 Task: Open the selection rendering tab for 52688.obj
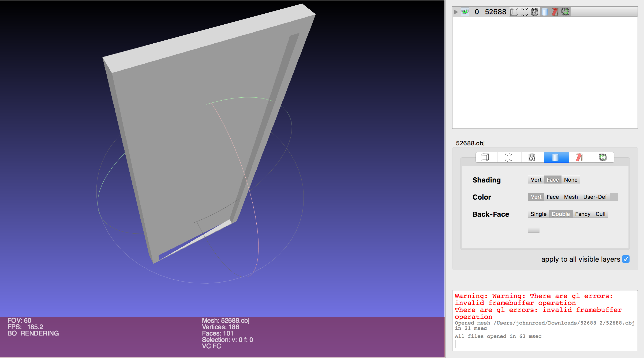coord(602,157)
